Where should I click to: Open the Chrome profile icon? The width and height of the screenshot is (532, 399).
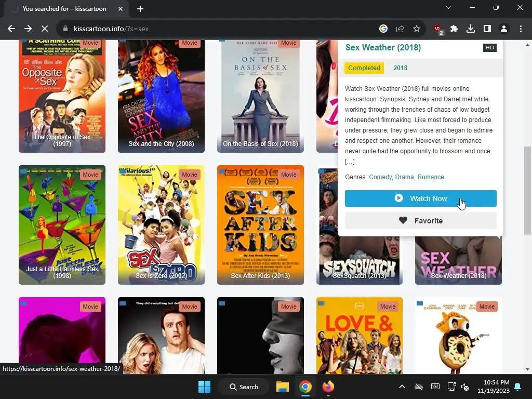point(504,29)
